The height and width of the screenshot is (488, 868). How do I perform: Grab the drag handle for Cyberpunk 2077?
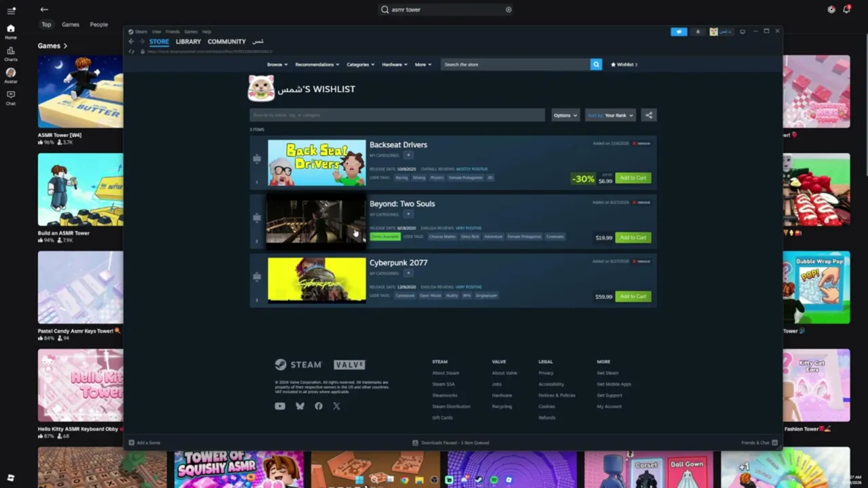257,277
